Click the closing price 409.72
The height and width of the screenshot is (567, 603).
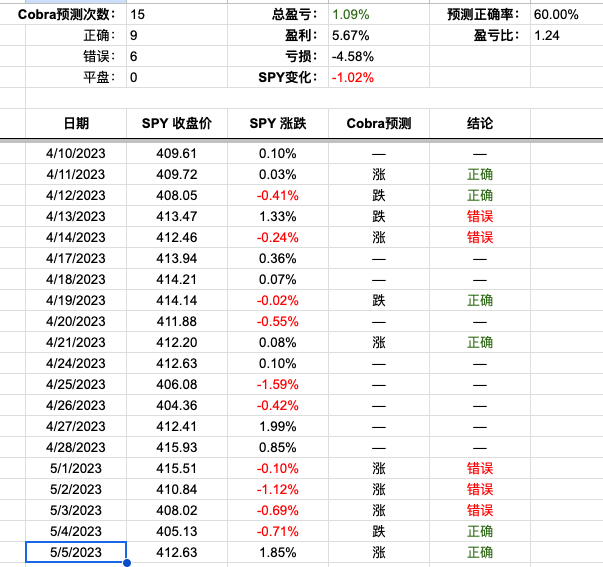(x=177, y=174)
